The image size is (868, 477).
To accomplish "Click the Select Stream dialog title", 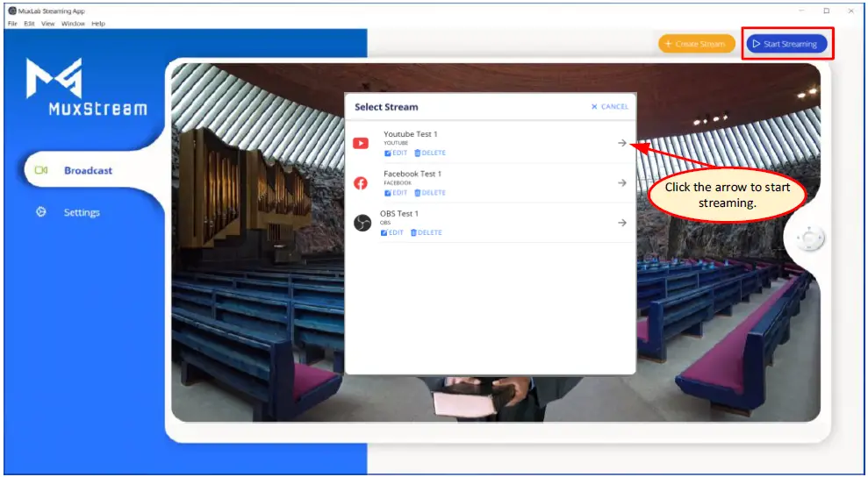I will point(386,107).
